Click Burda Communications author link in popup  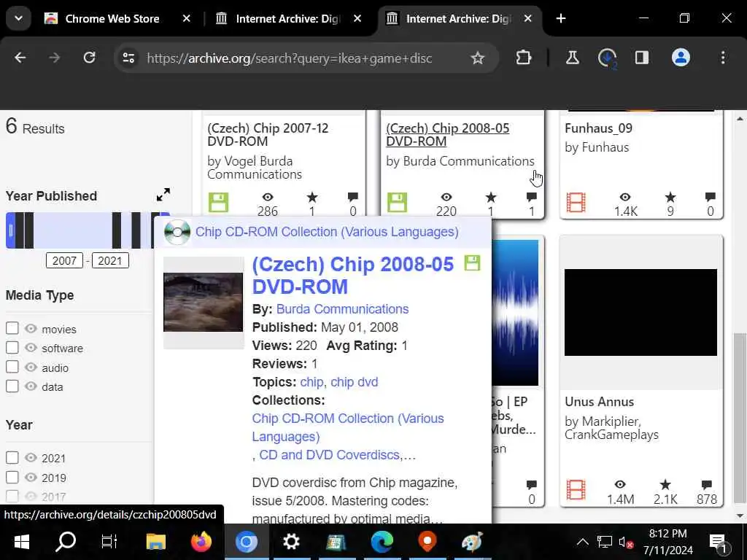pos(343,309)
